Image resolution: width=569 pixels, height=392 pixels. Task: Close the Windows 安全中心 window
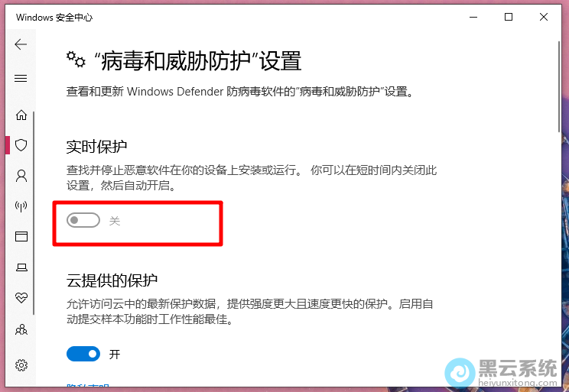543,17
